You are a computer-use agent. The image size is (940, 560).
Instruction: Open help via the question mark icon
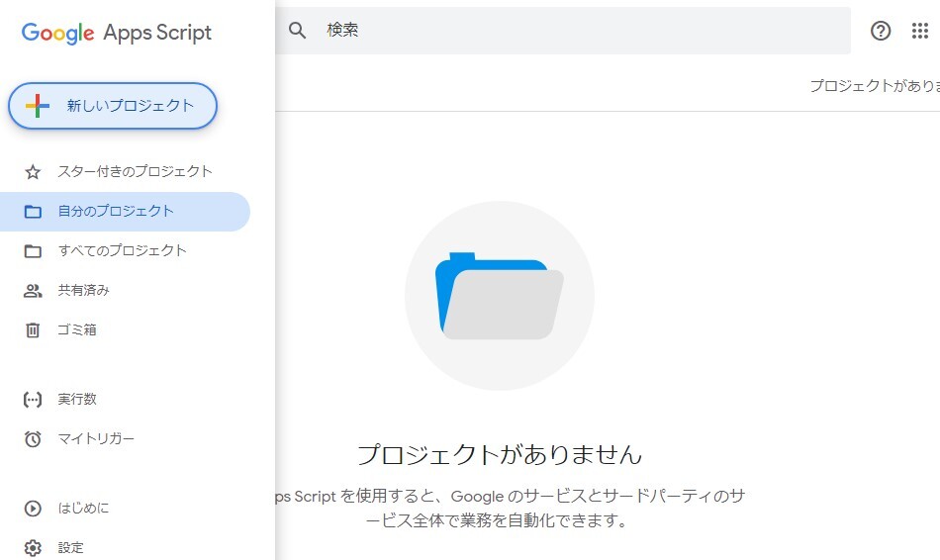pyautogui.click(x=881, y=31)
